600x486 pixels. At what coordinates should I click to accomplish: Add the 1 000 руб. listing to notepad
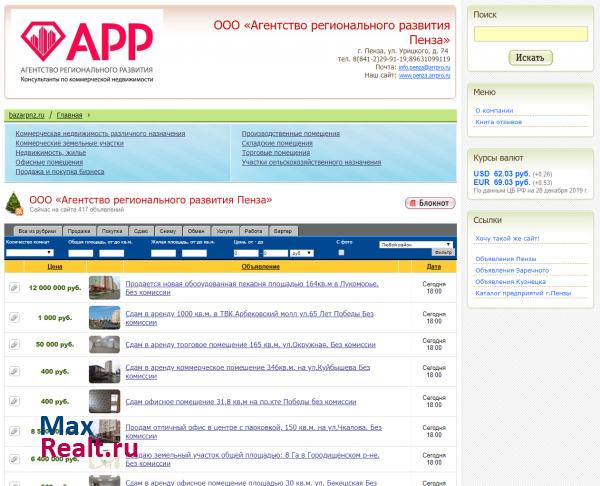coord(14,317)
